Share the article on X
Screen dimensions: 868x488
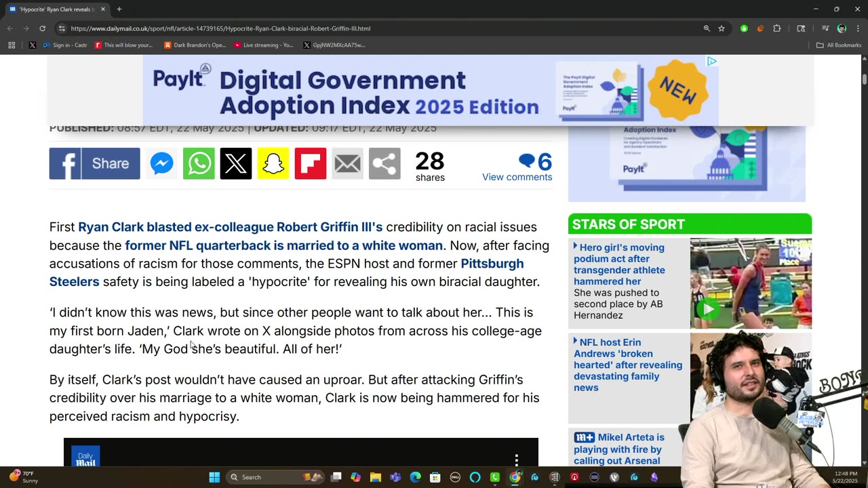point(236,163)
